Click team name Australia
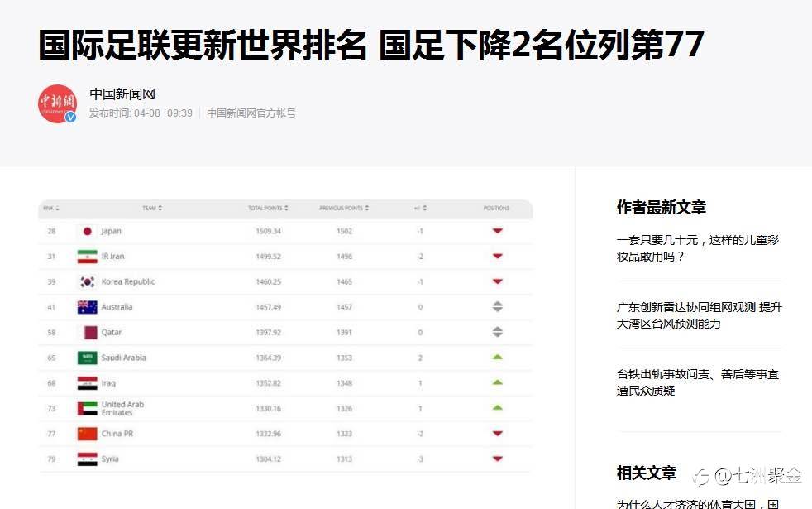 point(117,307)
